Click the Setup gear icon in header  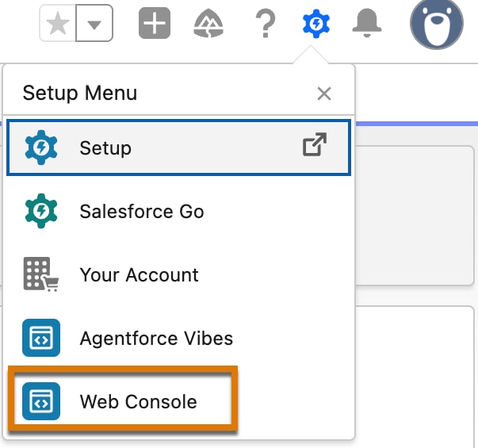coord(316,24)
